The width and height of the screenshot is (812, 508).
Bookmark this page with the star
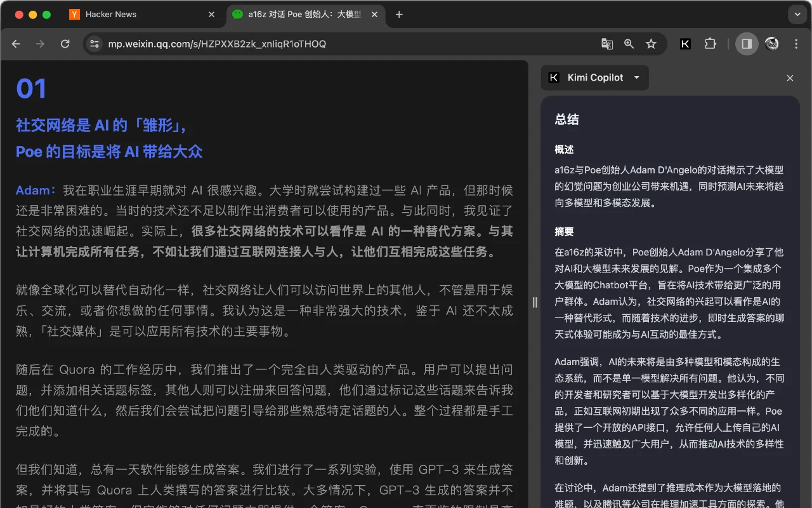[651, 44]
